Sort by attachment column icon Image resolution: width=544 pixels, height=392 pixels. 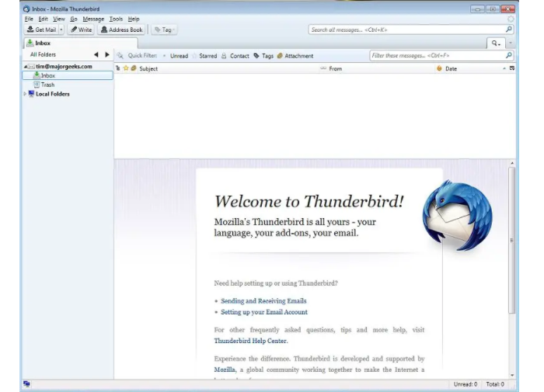[x=134, y=68]
